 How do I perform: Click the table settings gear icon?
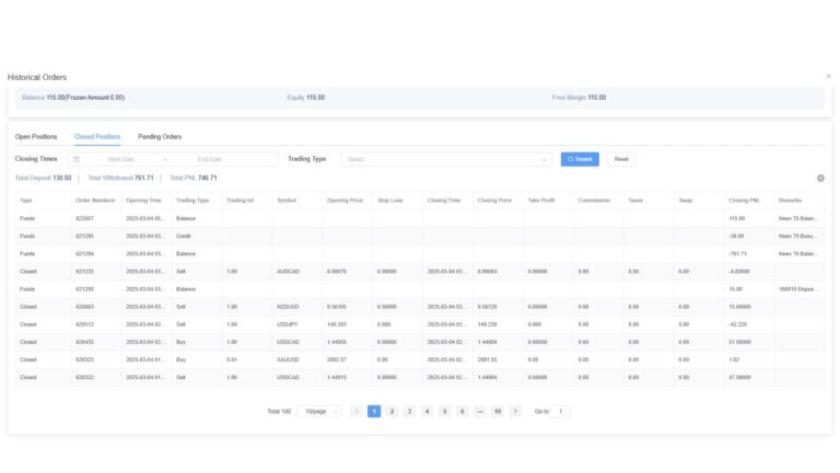point(821,178)
